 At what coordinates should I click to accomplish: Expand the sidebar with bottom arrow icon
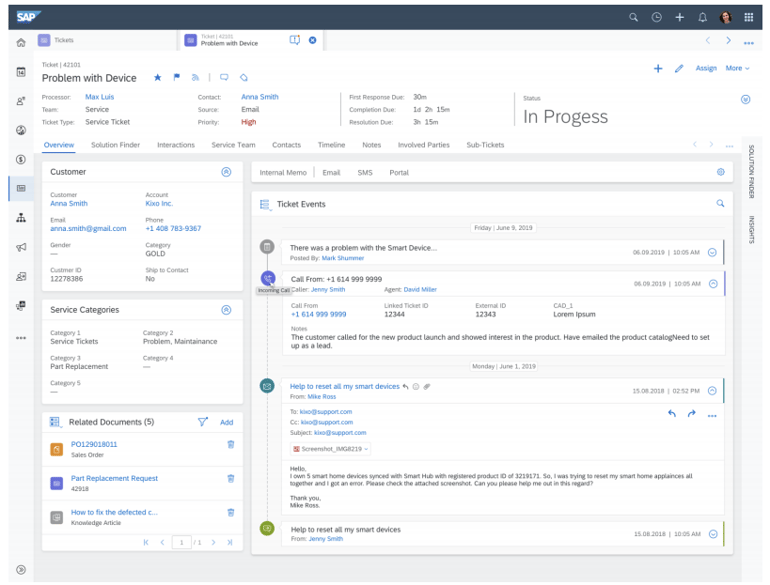[21, 570]
